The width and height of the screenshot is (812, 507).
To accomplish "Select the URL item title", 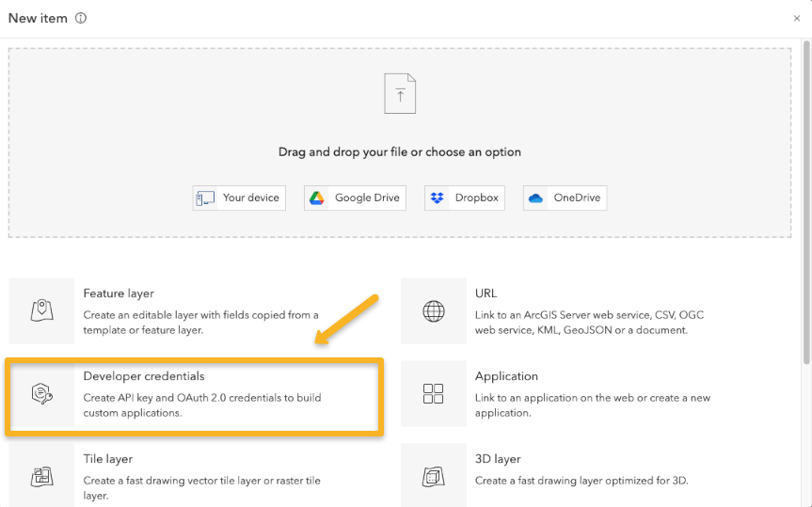I will 486,293.
